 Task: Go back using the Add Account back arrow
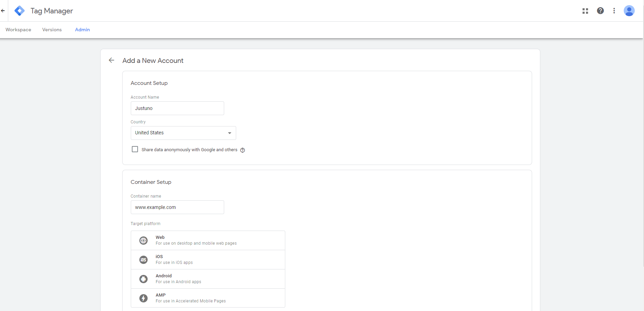tap(111, 60)
